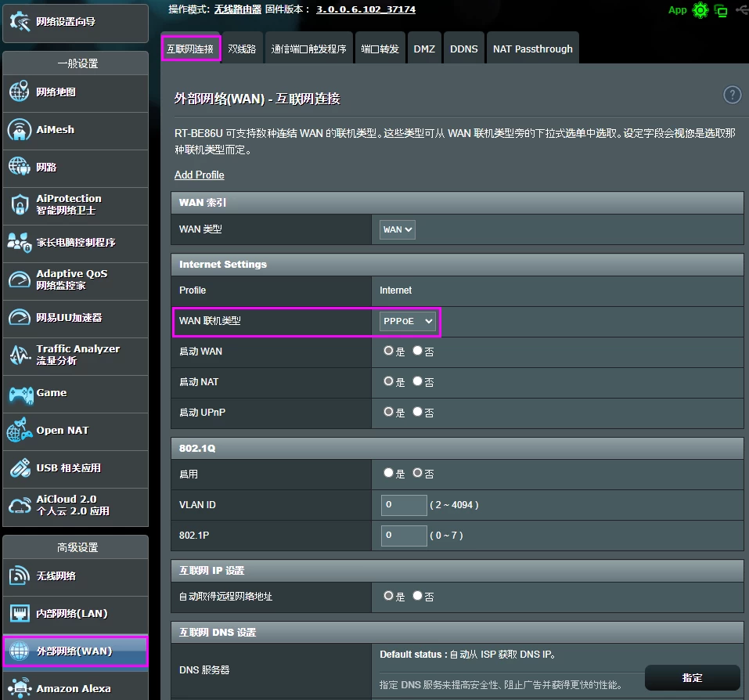Open the Network Map (网络地图) page
Screen dimensions: 749x700
pos(75,93)
